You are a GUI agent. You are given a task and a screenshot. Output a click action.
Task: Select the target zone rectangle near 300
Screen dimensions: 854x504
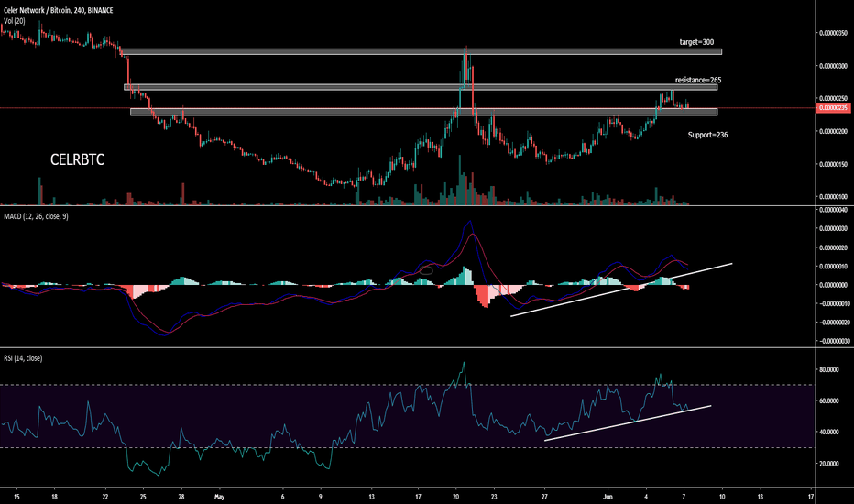coord(421,52)
